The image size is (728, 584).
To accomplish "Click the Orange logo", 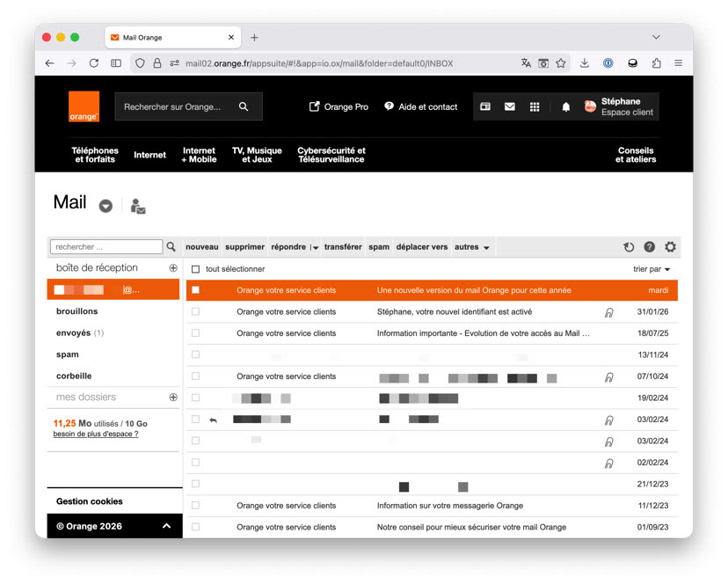I will point(84,106).
